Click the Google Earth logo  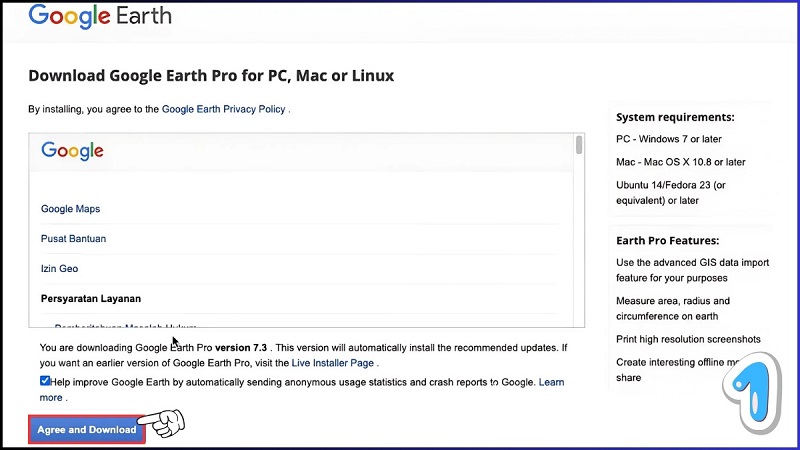(x=100, y=16)
